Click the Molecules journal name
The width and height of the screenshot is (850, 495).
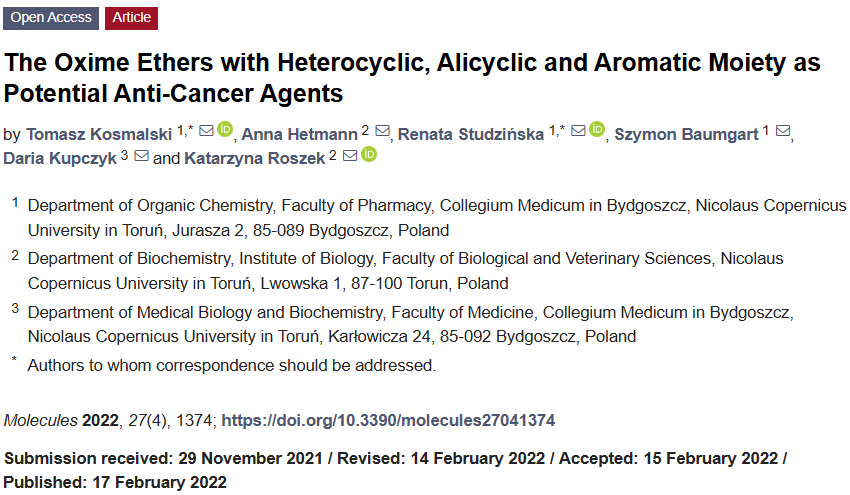(41, 420)
